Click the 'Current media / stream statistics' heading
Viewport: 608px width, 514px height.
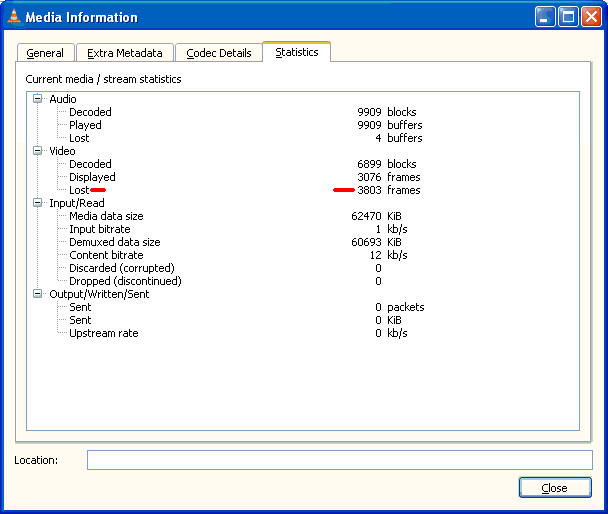click(103, 79)
